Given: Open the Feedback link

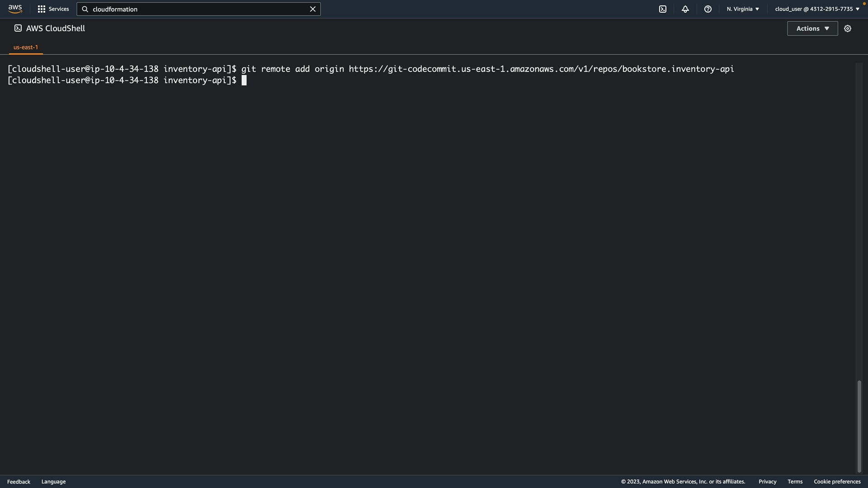Looking at the screenshot, I should coord(19,482).
